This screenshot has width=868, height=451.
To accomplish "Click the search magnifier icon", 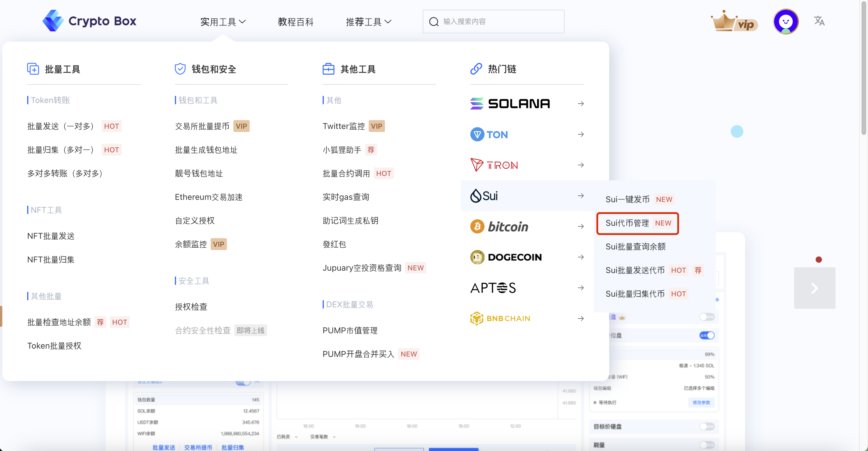I will (x=434, y=22).
